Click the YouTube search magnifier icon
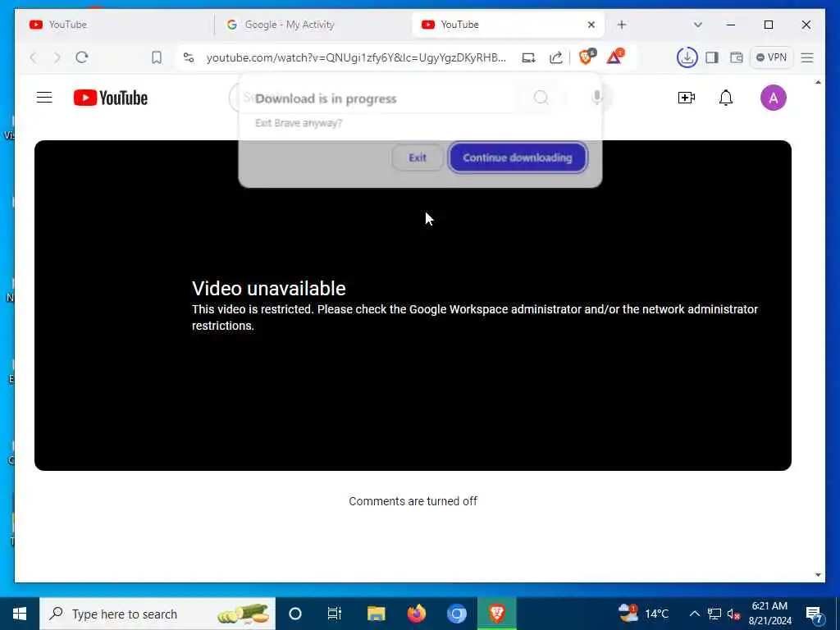This screenshot has height=630, width=840. [541, 98]
